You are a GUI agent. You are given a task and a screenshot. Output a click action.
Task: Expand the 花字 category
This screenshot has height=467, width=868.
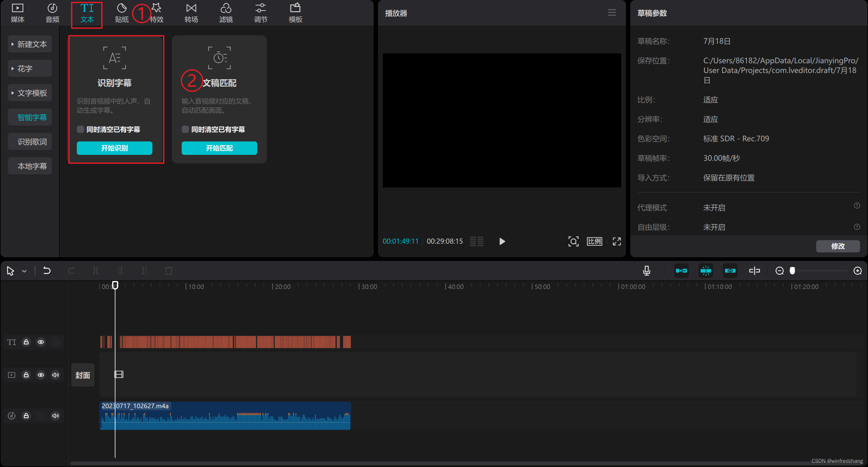tap(30, 69)
